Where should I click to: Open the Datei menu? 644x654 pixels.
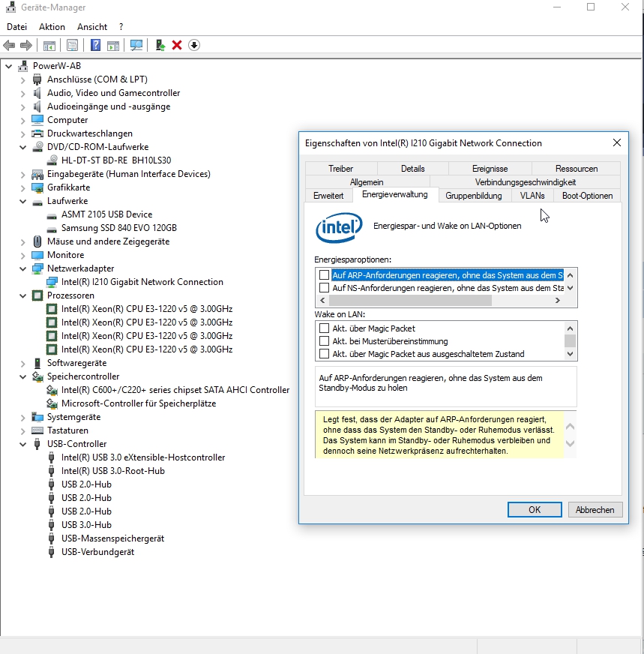click(16, 27)
